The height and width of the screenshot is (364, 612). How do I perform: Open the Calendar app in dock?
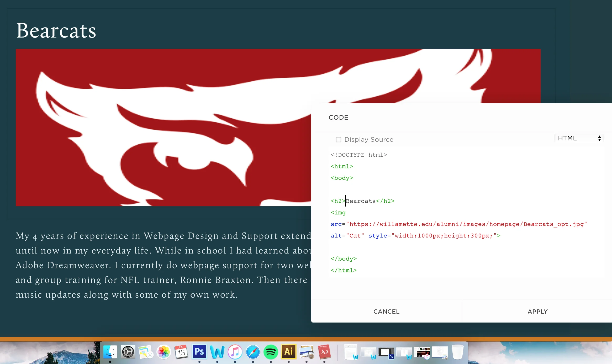[x=181, y=352]
